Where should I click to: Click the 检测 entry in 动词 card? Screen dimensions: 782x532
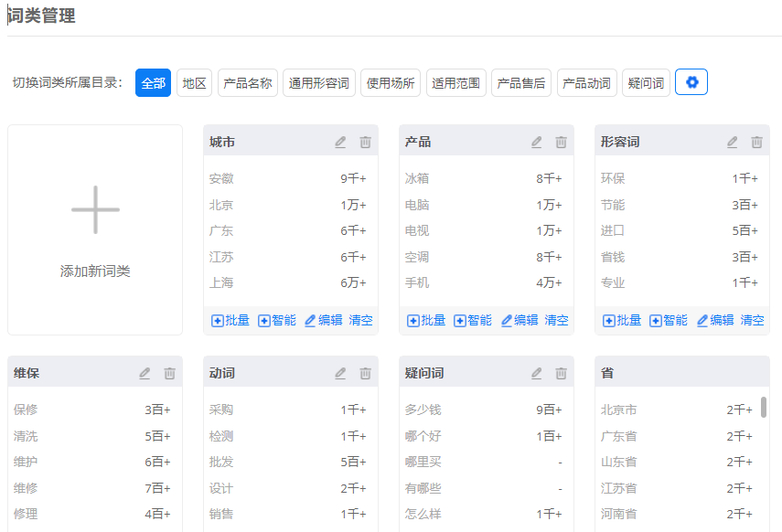pyautogui.click(x=221, y=436)
